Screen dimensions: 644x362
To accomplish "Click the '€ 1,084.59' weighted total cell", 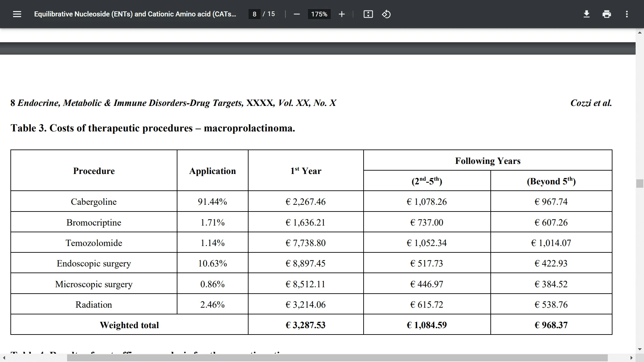I will tap(427, 325).
